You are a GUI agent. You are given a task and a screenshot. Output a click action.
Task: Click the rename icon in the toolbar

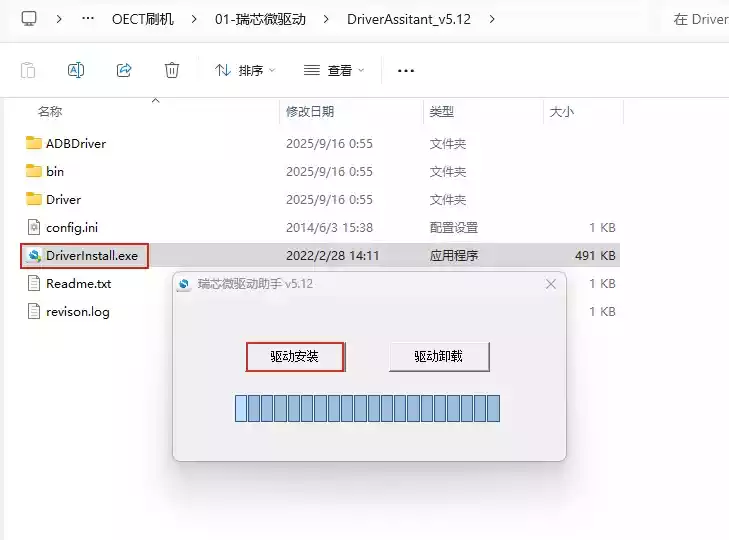click(76, 70)
